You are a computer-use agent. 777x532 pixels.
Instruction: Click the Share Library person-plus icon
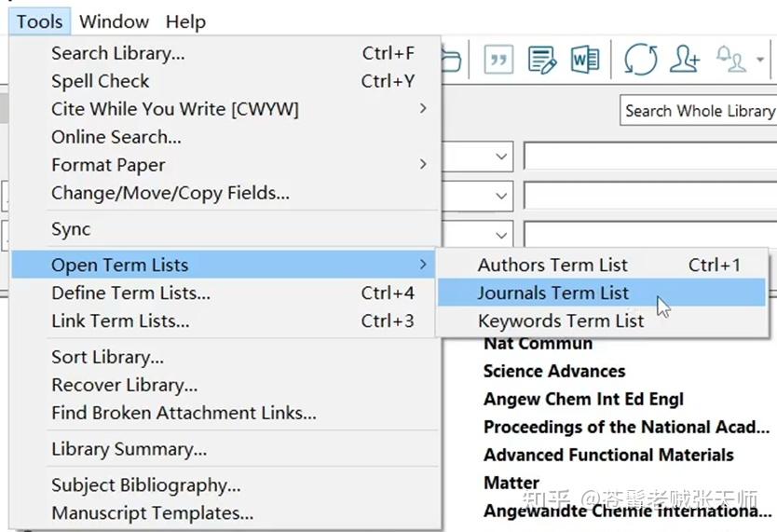(x=685, y=60)
